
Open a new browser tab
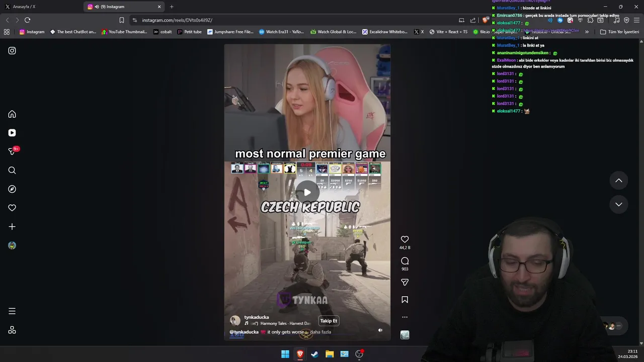point(172,7)
